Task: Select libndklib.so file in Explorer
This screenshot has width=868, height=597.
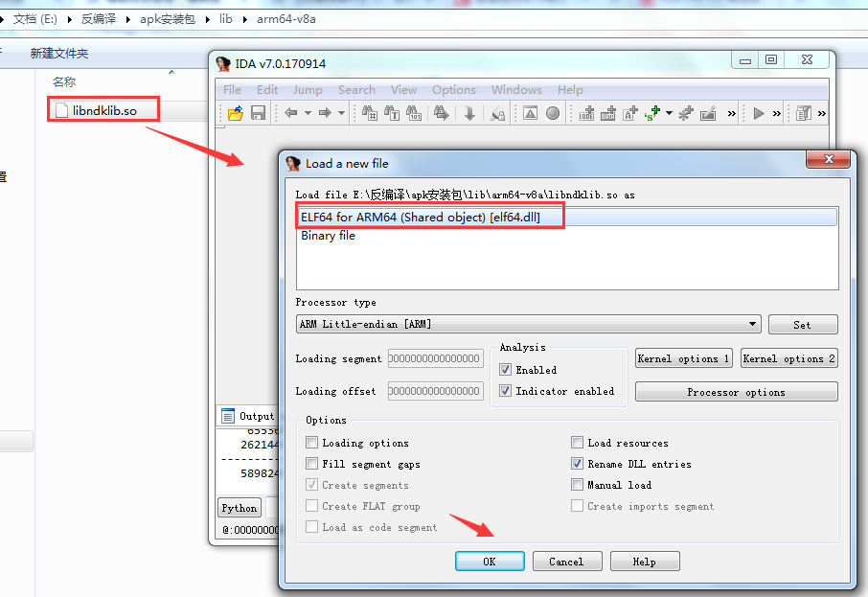Action: (104, 110)
